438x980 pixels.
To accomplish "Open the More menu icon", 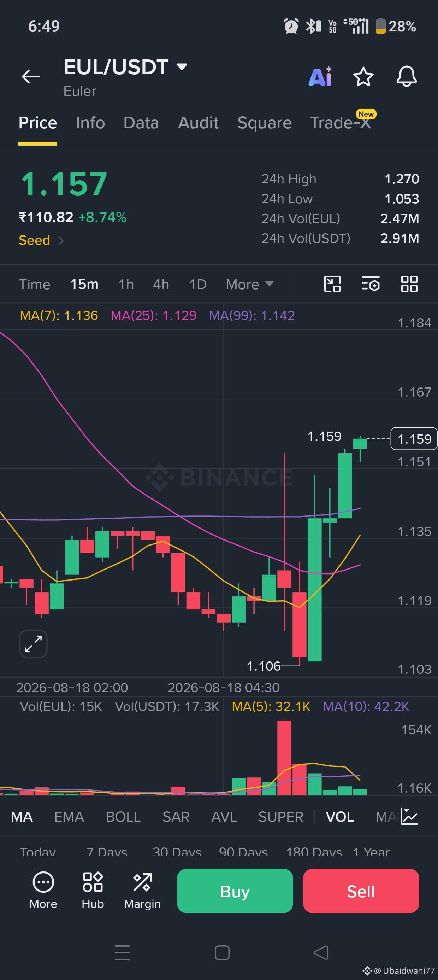I will pyautogui.click(x=43, y=890).
